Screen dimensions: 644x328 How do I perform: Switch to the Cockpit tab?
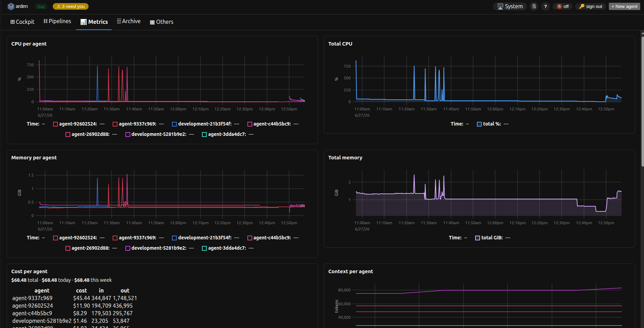[x=22, y=22]
